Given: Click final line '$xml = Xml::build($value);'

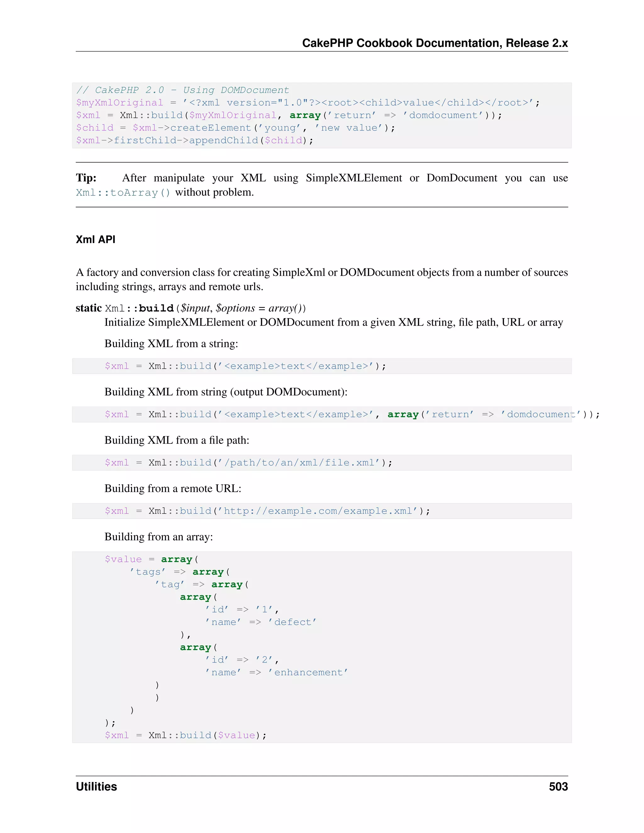Looking at the screenshot, I should tap(186, 735).
